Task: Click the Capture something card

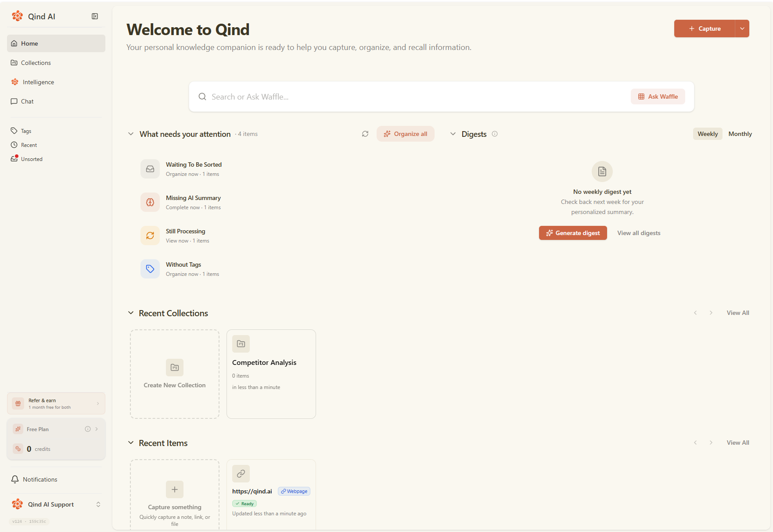Action: point(175,495)
